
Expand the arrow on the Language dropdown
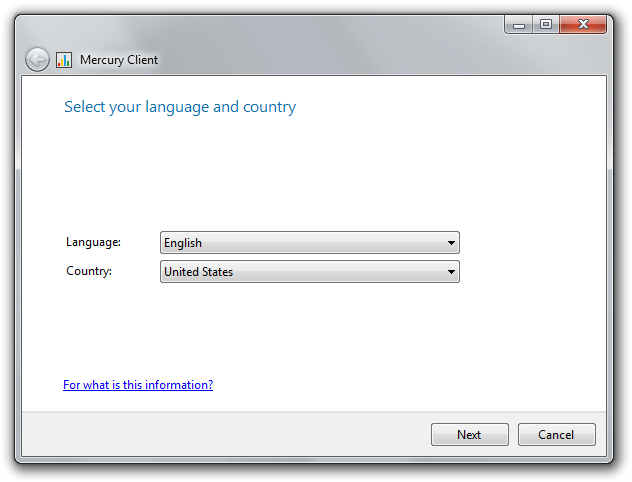point(451,243)
